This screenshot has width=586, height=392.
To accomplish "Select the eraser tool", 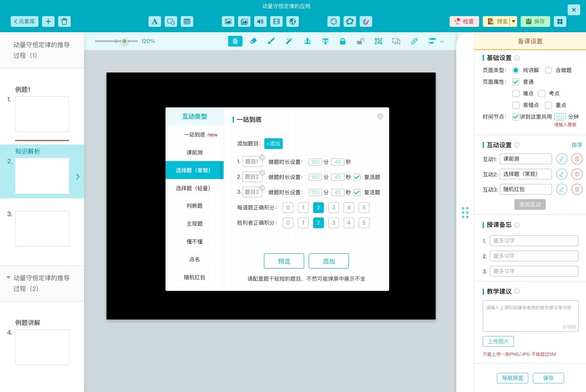I will point(253,41).
